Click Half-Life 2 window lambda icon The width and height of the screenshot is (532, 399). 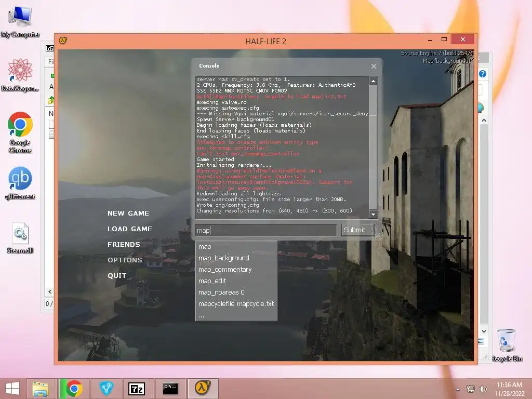click(63, 41)
